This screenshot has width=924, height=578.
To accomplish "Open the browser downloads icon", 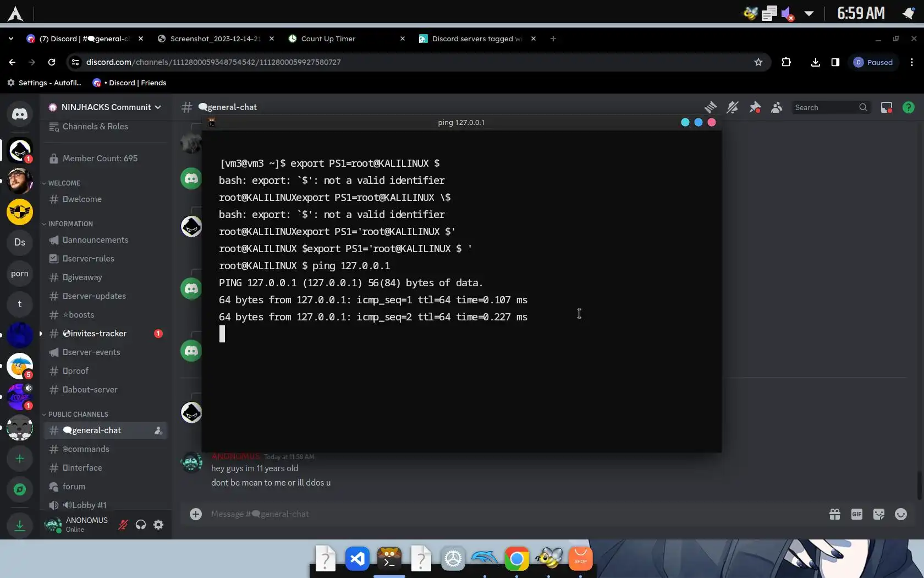I will pyautogui.click(x=816, y=62).
